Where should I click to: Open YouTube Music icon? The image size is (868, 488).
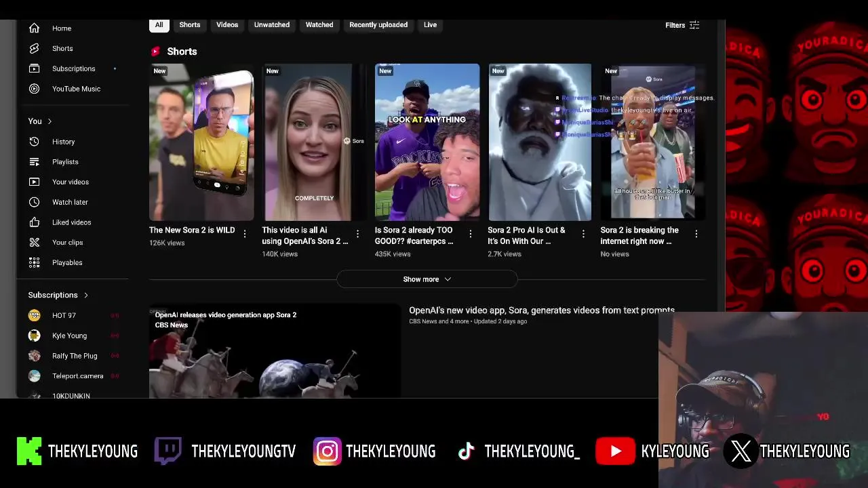tap(34, 89)
